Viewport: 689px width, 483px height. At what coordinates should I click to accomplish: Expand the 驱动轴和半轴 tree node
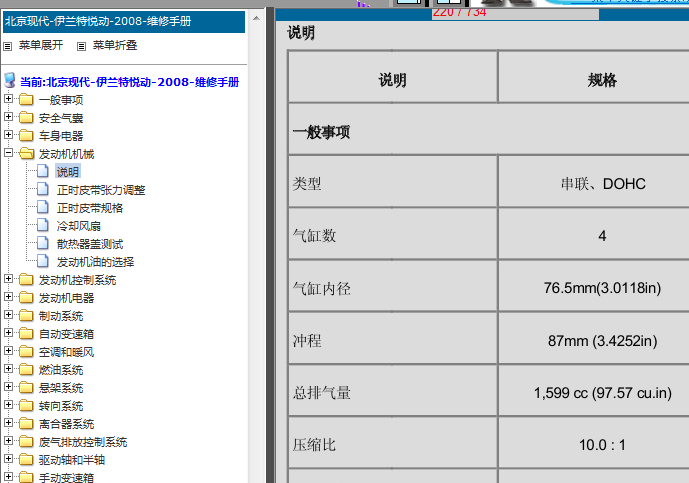(x=8, y=459)
